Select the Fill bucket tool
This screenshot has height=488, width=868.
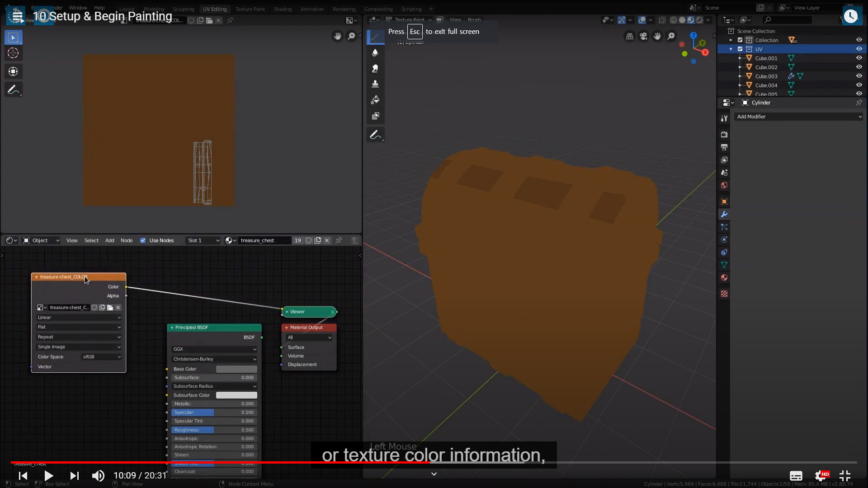coord(375,100)
